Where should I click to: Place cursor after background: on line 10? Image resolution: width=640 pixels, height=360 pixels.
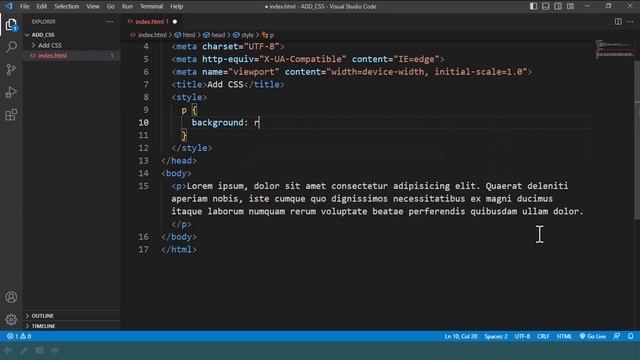click(x=249, y=122)
